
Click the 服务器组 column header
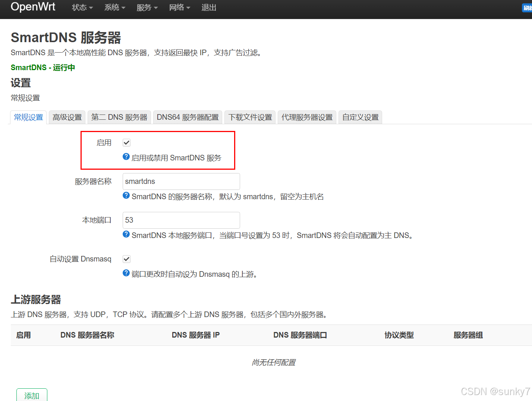(x=468, y=335)
